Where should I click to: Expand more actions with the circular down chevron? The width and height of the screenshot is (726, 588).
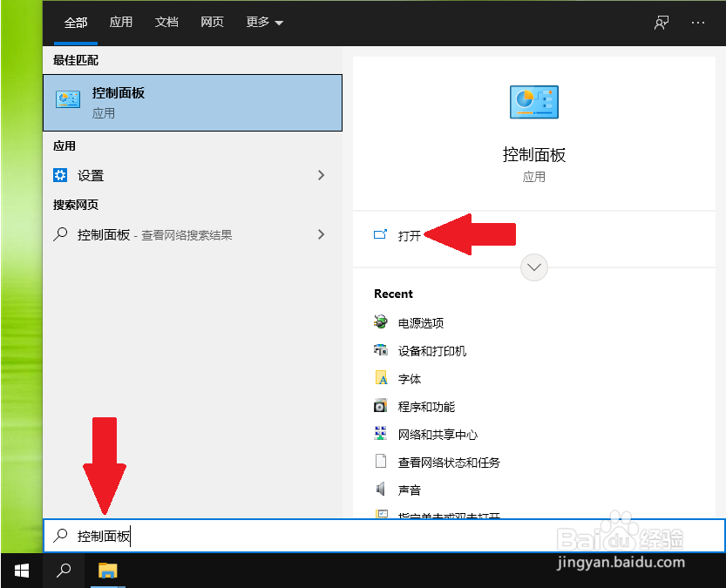[x=534, y=267]
